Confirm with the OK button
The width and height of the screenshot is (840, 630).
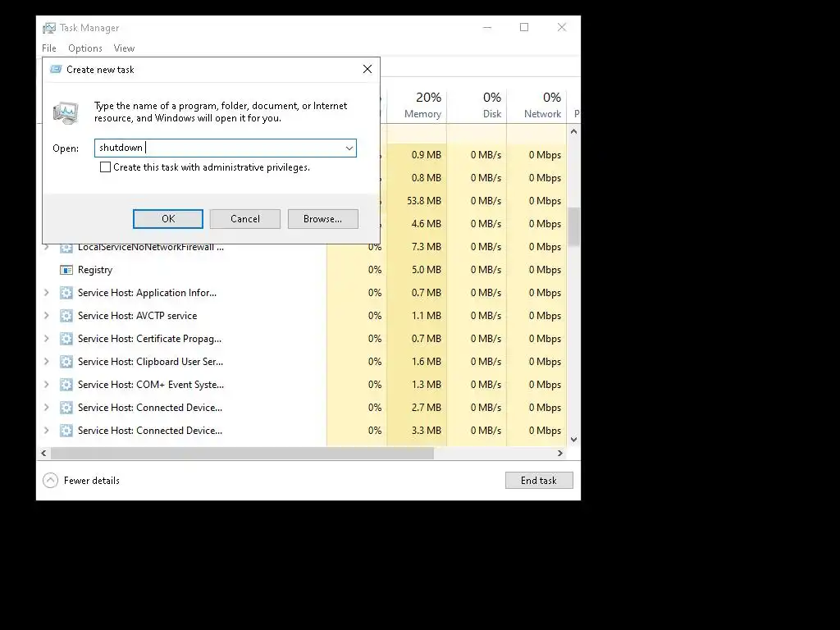168,219
